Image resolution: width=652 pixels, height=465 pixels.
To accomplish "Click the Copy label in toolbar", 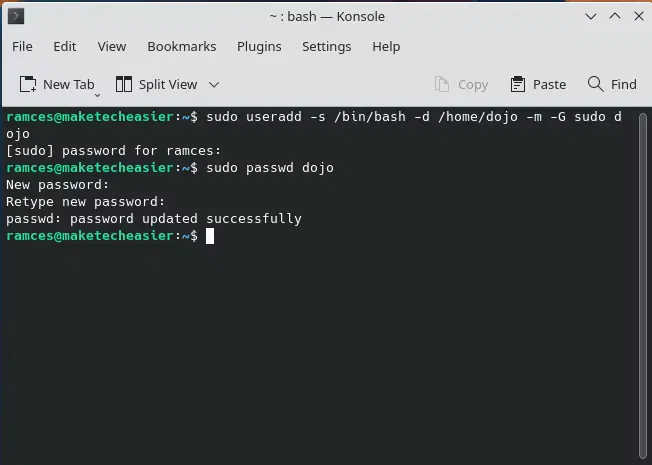I will pos(473,85).
